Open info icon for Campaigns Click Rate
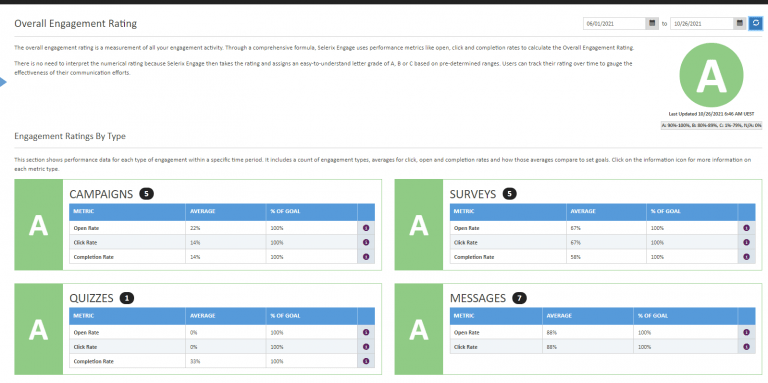Image resolution: width=768 pixels, height=383 pixels. (x=365, y=242)
